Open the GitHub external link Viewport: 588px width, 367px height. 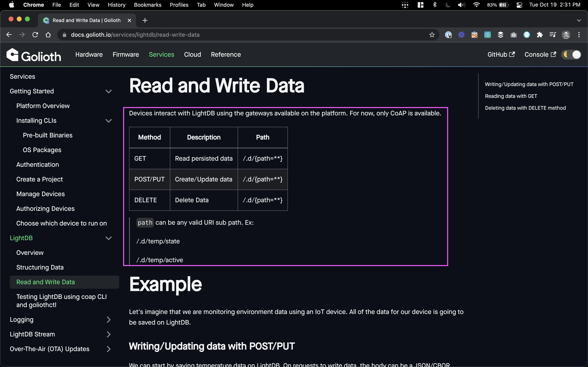point(501,55)
